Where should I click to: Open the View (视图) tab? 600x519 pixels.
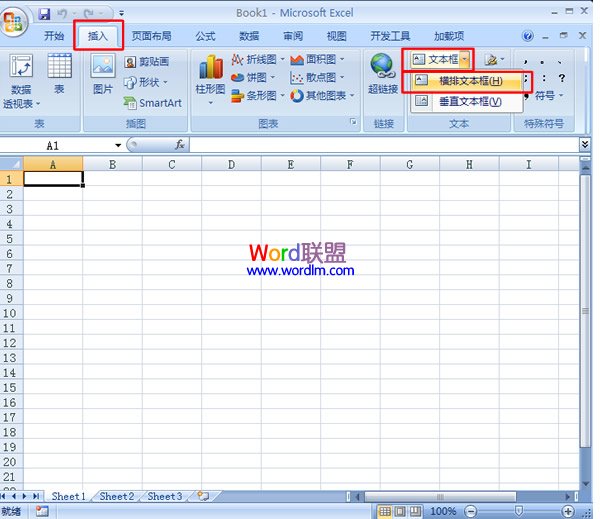[x=337, y=36]
